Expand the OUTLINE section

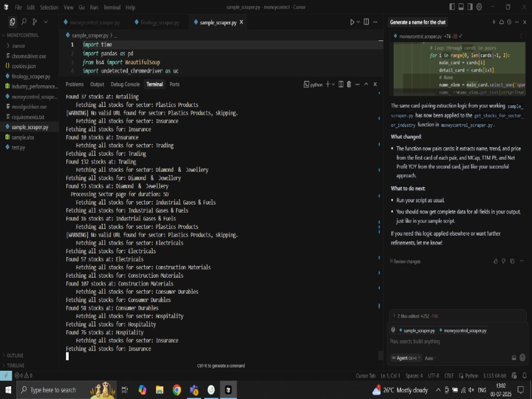click(x=15, y=355)
